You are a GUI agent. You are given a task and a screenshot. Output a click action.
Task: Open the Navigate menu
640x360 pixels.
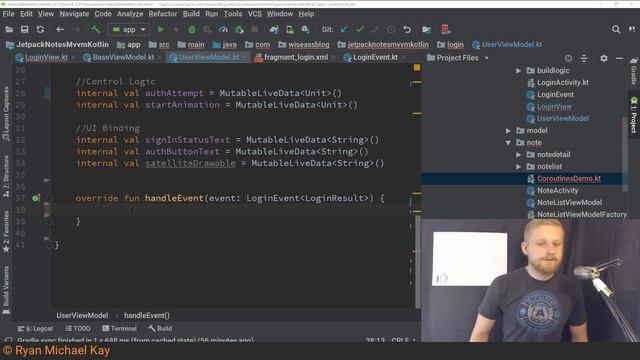click(74, 14)
